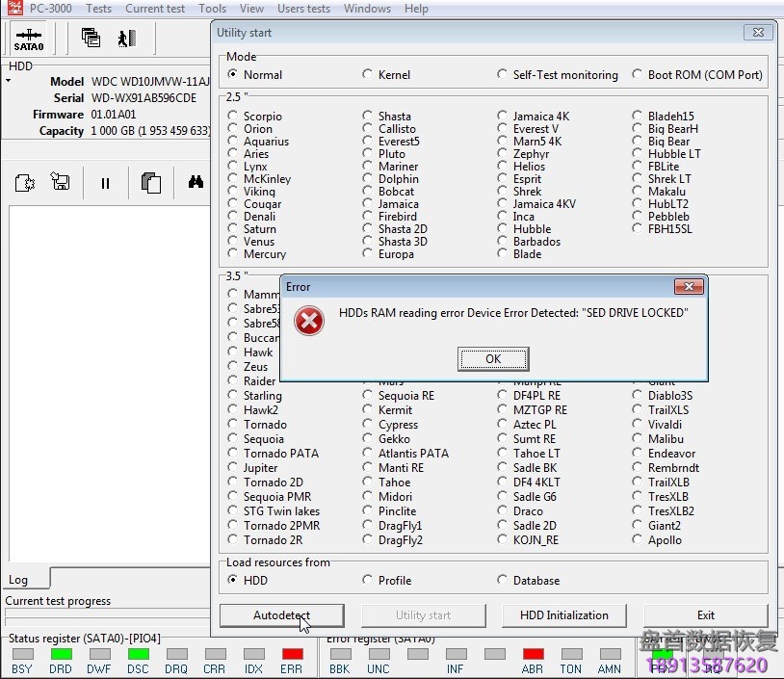Screen dimensions: 784x679
Task: Click the SATA0 port icon
Action: 29,39
